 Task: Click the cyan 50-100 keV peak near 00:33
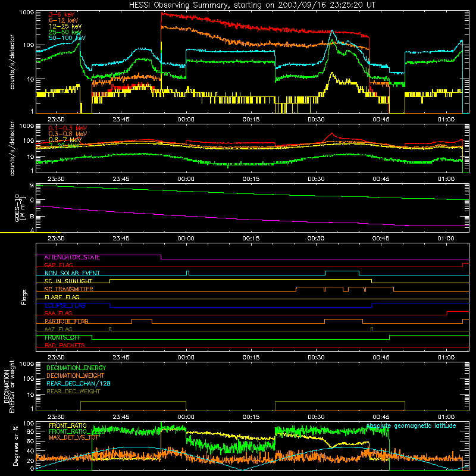click(x=333, y=31)
